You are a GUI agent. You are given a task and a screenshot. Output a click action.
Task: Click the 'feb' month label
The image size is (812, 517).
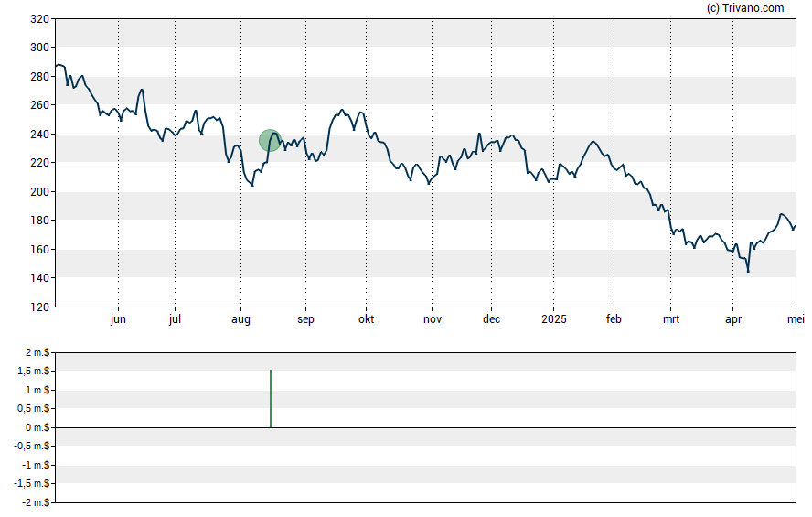tap(614, 319)
